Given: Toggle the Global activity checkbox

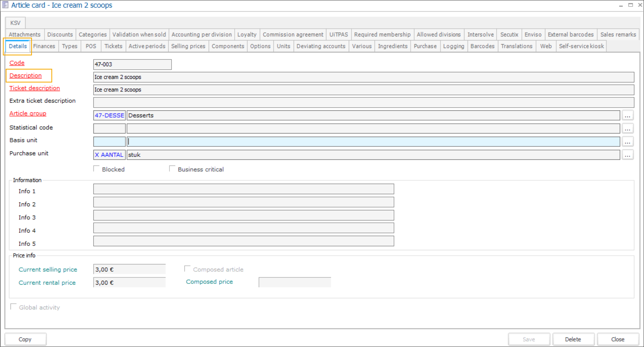Looking at the screenshot, I should pos(13,307).
